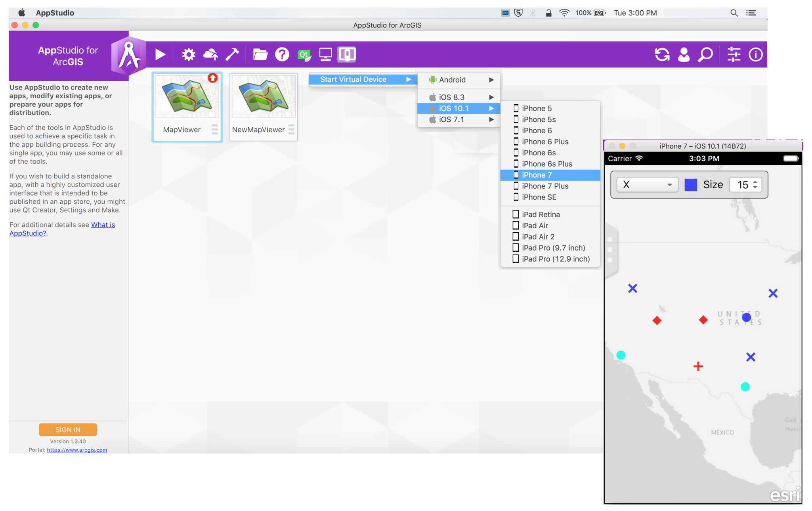Viewport: 812px width, 511px height.
Task: Choose iPad Air 2 menu entry
Action: point(538,237)
